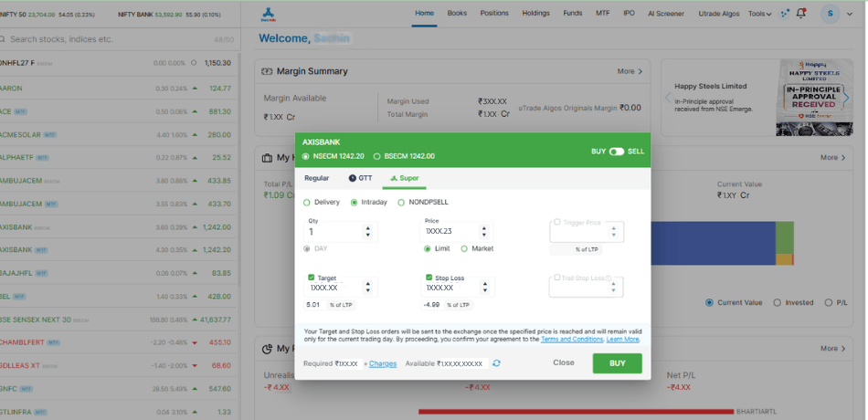Image resolution: width=868 pixels, height=420 pixels.
Task: Click the holdings briefcase icon
Action: [267, 158]
